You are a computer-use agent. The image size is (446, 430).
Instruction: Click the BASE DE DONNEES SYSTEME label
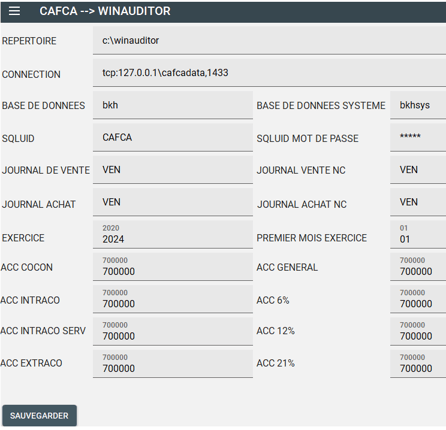pyautogui.click(x=321, y=106)
